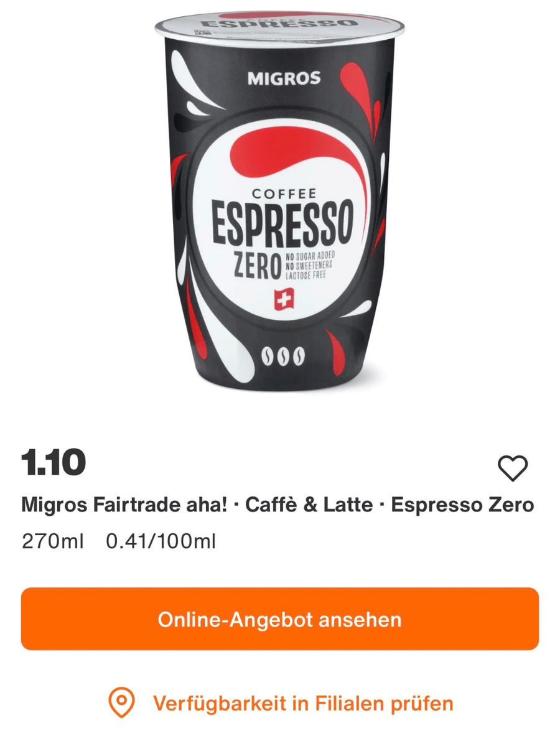The width and height of the screenshot is (560, 741).
Task: Click the 0.41/100ml unit price text
Action: tap(161, 541)
